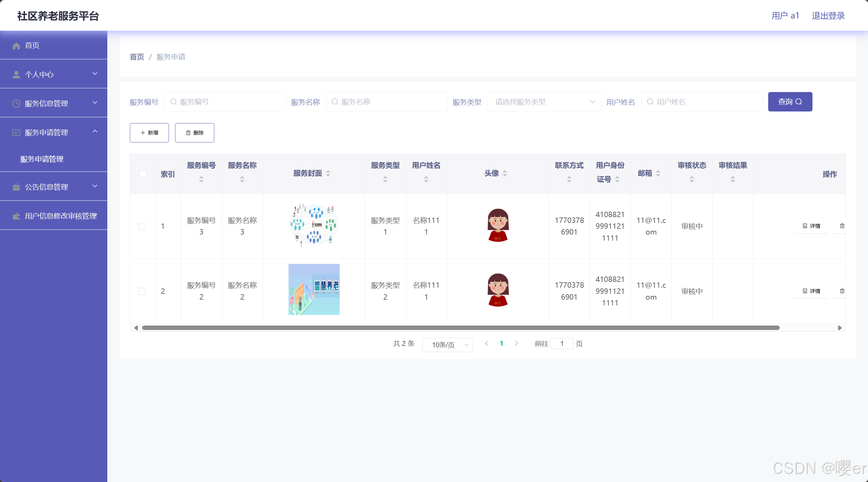Click the 头像 column sort icon

[505, 174]
